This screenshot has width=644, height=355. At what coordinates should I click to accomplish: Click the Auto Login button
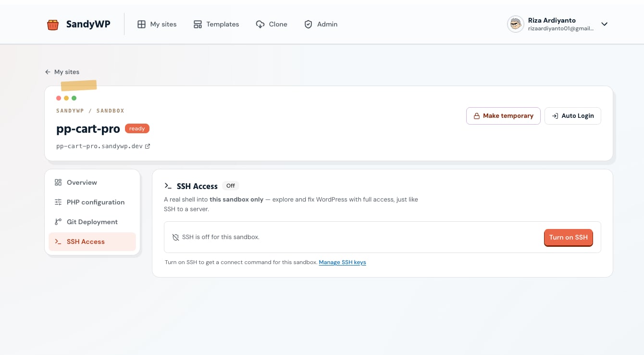click(x=572, y=116)
